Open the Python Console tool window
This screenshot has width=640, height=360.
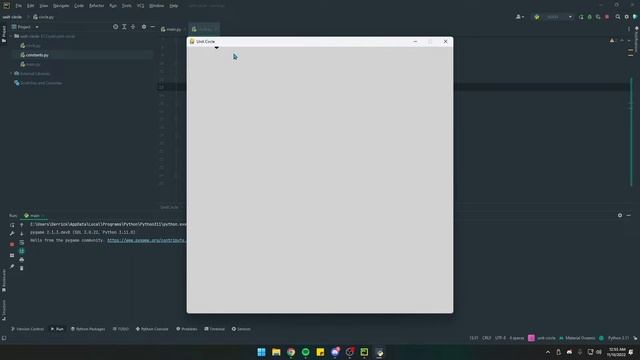click(x=152, y=329)
